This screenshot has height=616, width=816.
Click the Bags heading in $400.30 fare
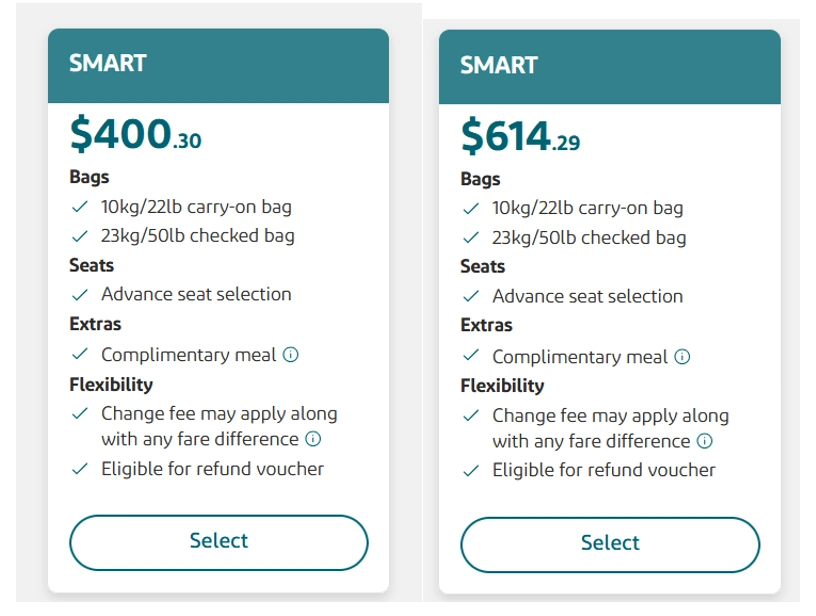coord(89,177)
